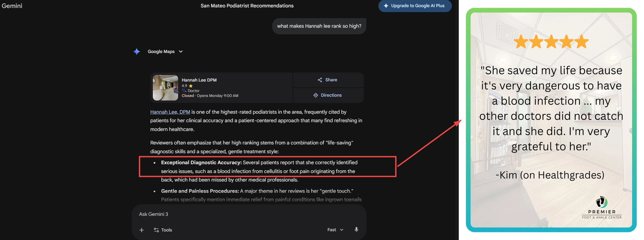Click the chevron beside Google Maps
644x240 pixels.
pyautogui.click(x=181, y=52)
